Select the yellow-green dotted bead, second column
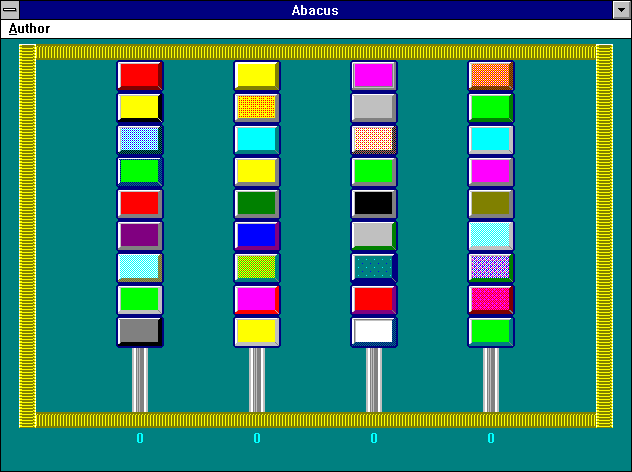 click(x=257, y=268)
